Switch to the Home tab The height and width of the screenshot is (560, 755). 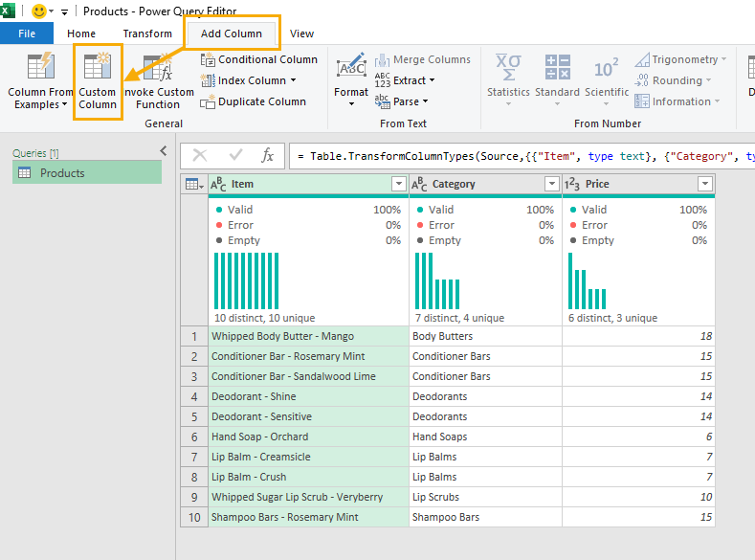click(81, 34)
